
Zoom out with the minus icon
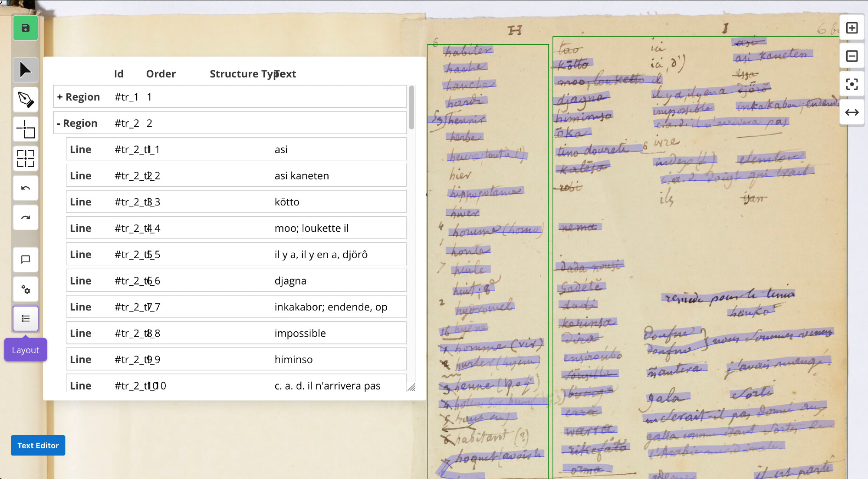pyautogui.click(x=852, y=56)
